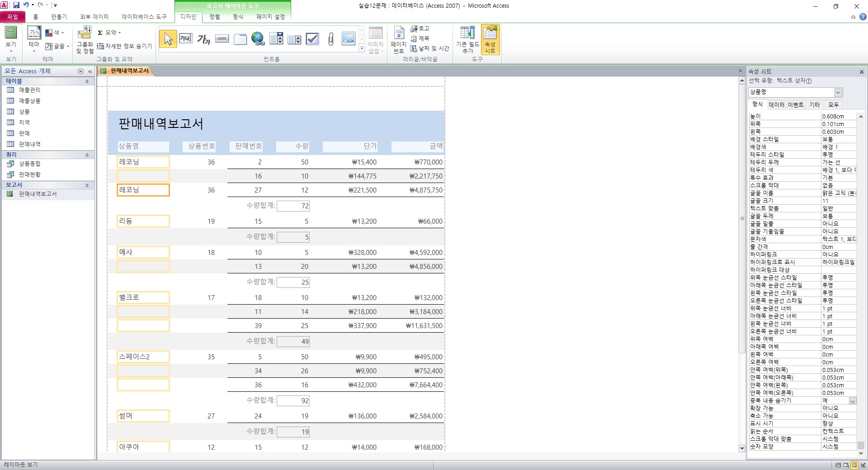
Task: Open the 상품명 object selector dropdown
Action: pyautogui.click(x=838, y=93)
